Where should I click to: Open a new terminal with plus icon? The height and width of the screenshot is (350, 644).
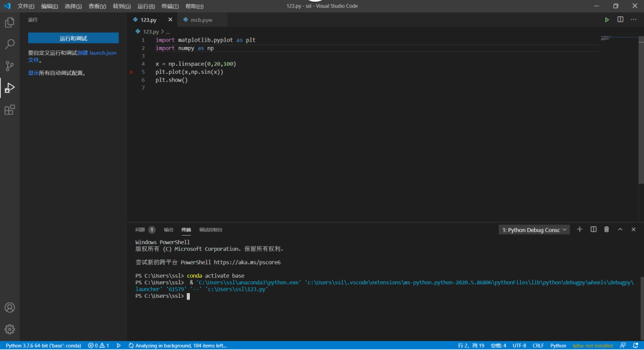pyautogui.click(x=580, y=229)
